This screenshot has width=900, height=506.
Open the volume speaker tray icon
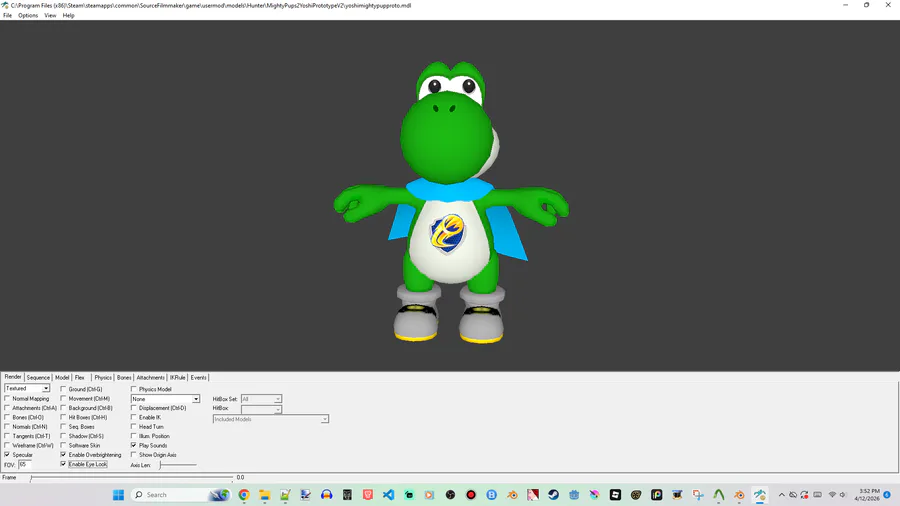843,495
